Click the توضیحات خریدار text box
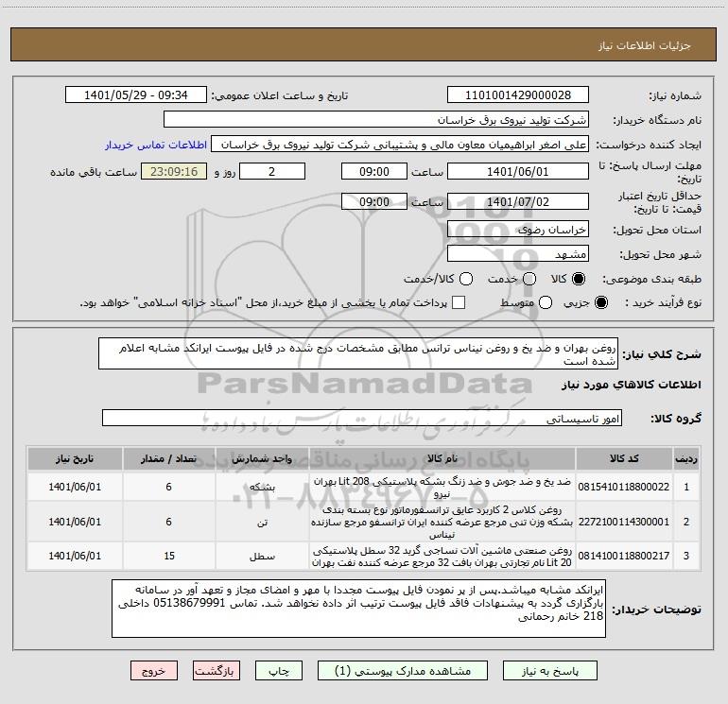Screen dimensions: 728x704 358,609
